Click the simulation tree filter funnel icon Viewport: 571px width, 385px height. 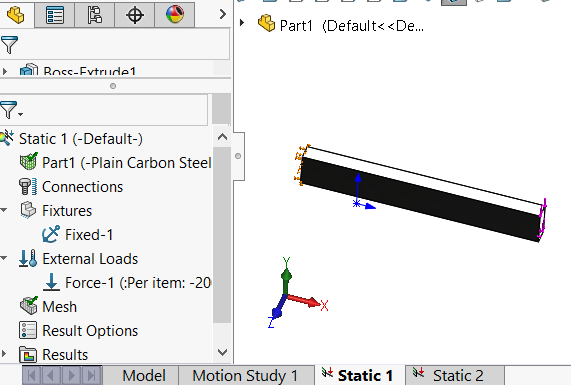point(10,110)
